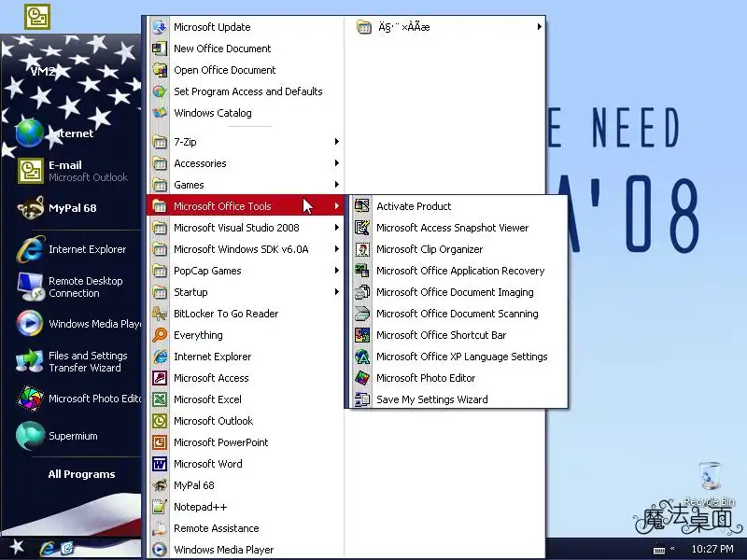Click the Microsoft PowerPoint icon

(160, 441)
